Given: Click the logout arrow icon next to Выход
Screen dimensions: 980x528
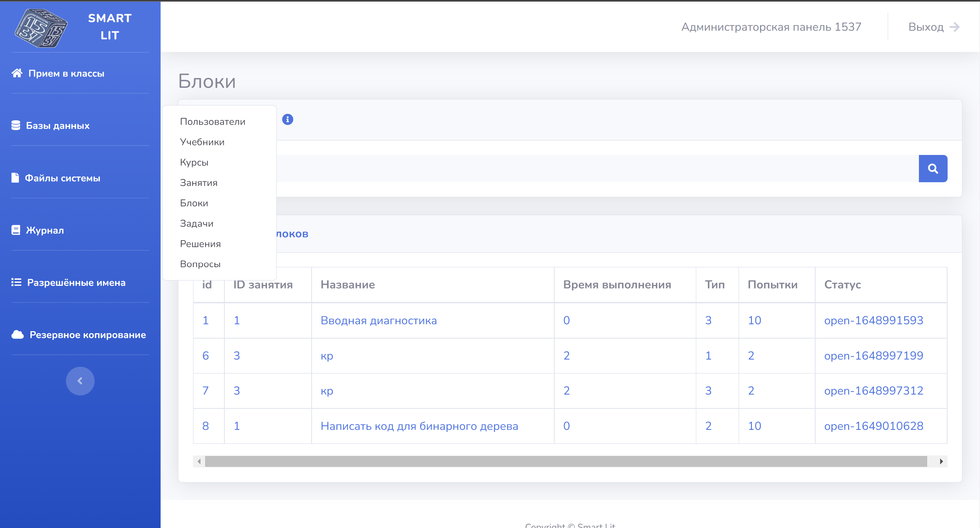Looking at the screenshot, I should (x=954, y=27).
